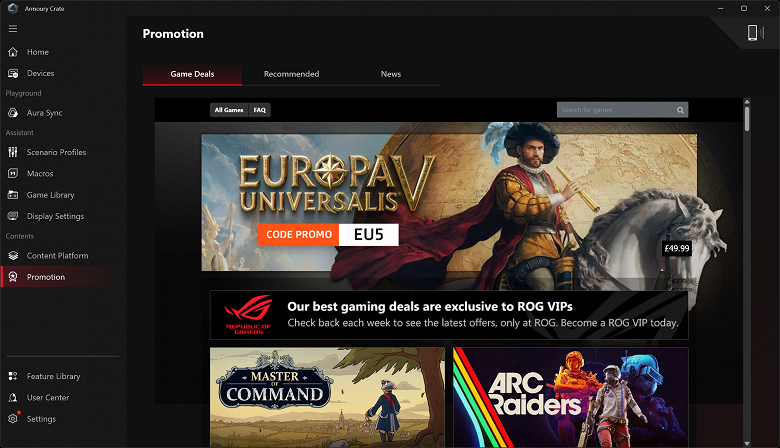Click the FAQ button
780x448 pixels.
point(260,110)
